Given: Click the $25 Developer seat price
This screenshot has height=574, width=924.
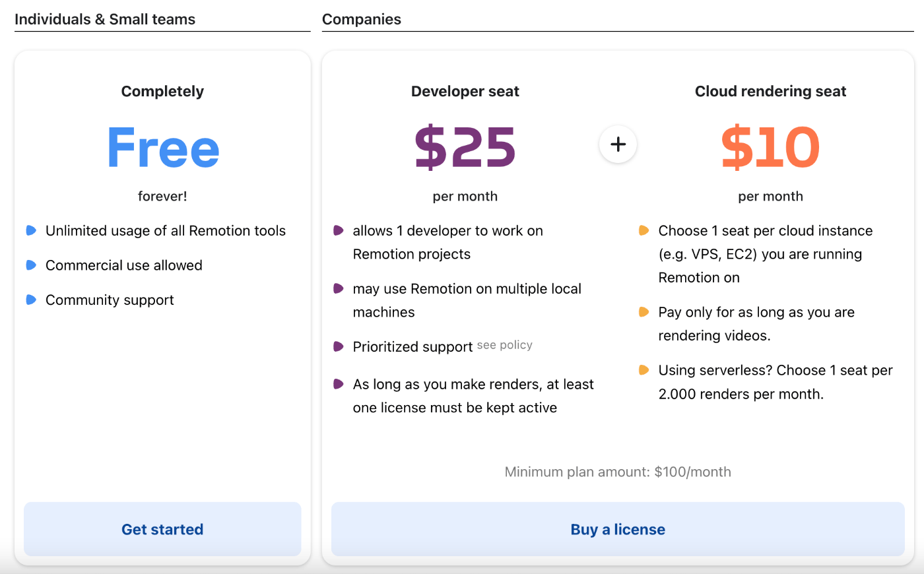Looking at the screenshot, I should coord(465,146).
